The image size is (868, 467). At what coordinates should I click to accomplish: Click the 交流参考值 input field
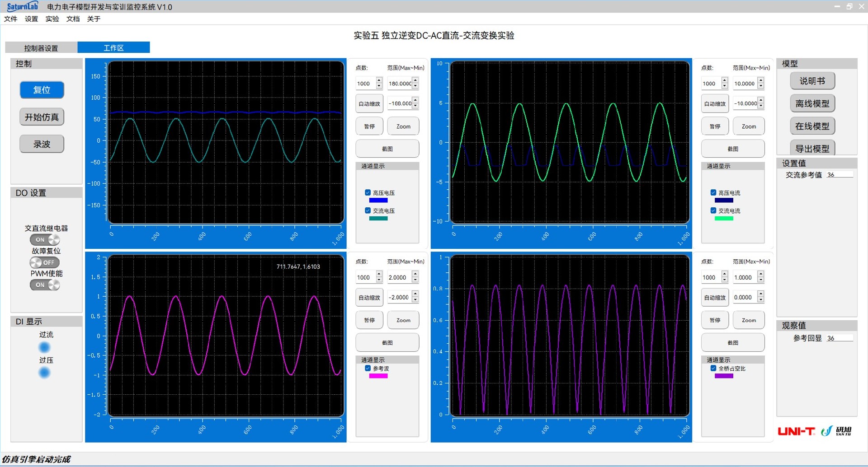point(840,175)
